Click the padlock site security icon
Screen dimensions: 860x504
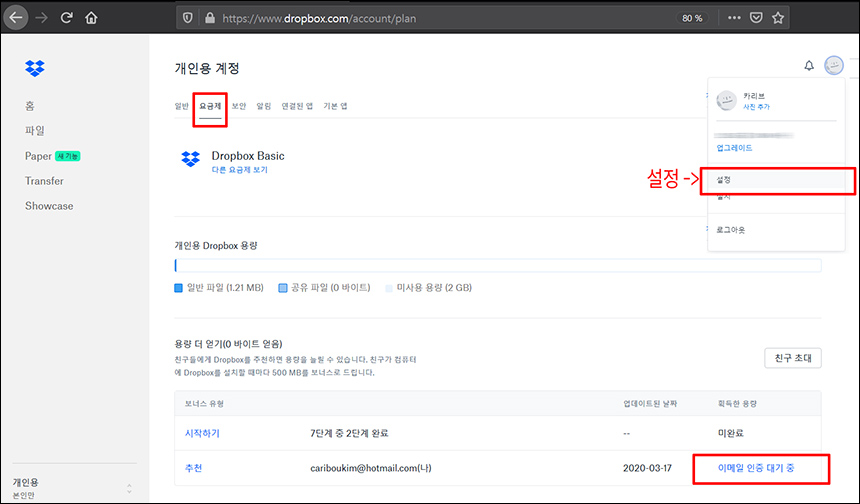pyautogui.click(x=210, y=18)
